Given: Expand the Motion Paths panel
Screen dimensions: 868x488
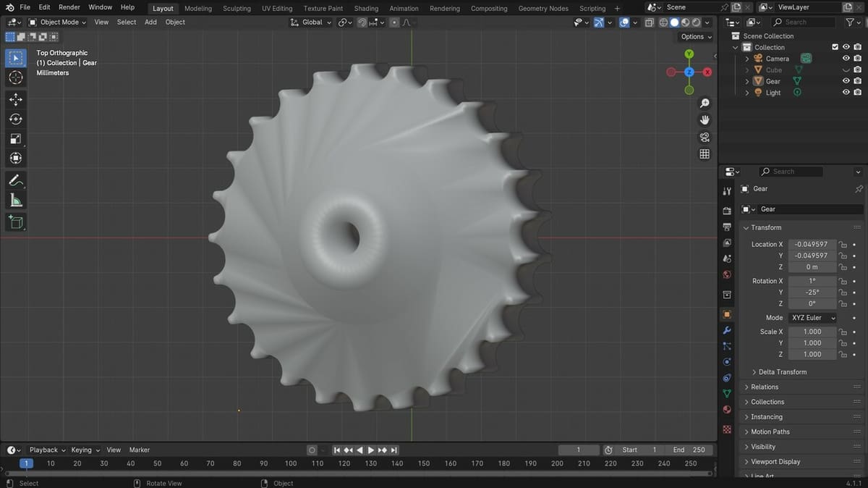Looking at the screenshot, I should [770, 432].
